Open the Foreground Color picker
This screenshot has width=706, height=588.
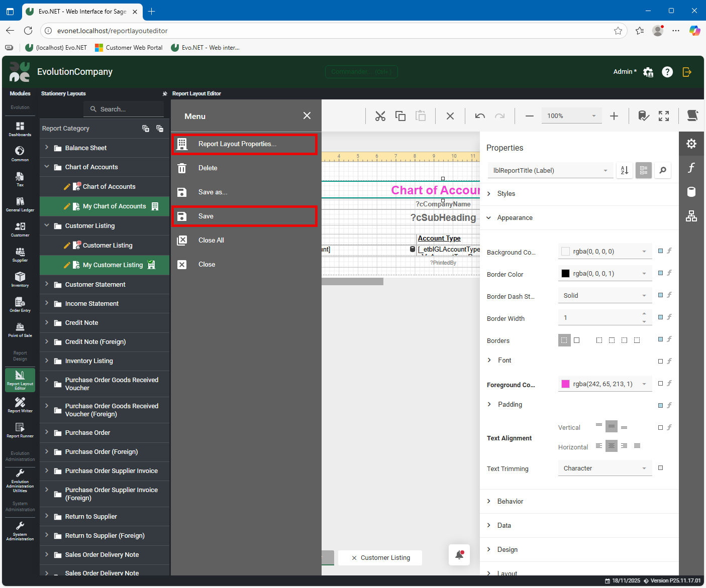click(x=604, y=384)
